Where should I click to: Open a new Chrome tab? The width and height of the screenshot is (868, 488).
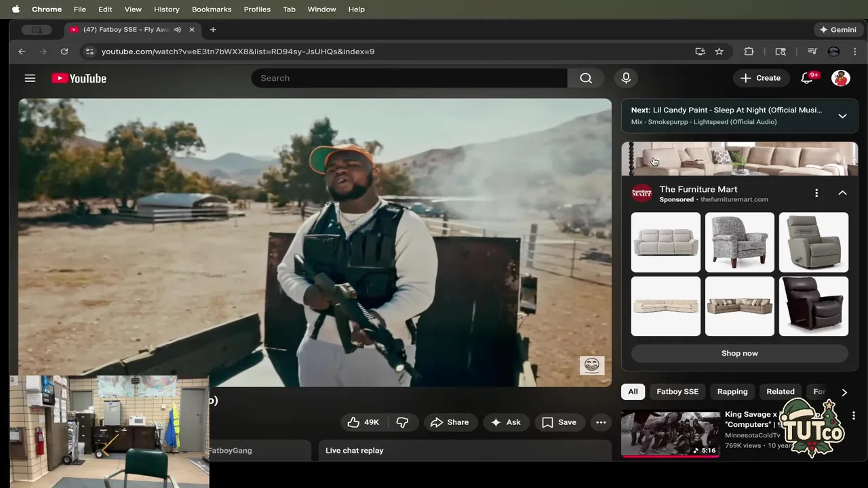213,30
